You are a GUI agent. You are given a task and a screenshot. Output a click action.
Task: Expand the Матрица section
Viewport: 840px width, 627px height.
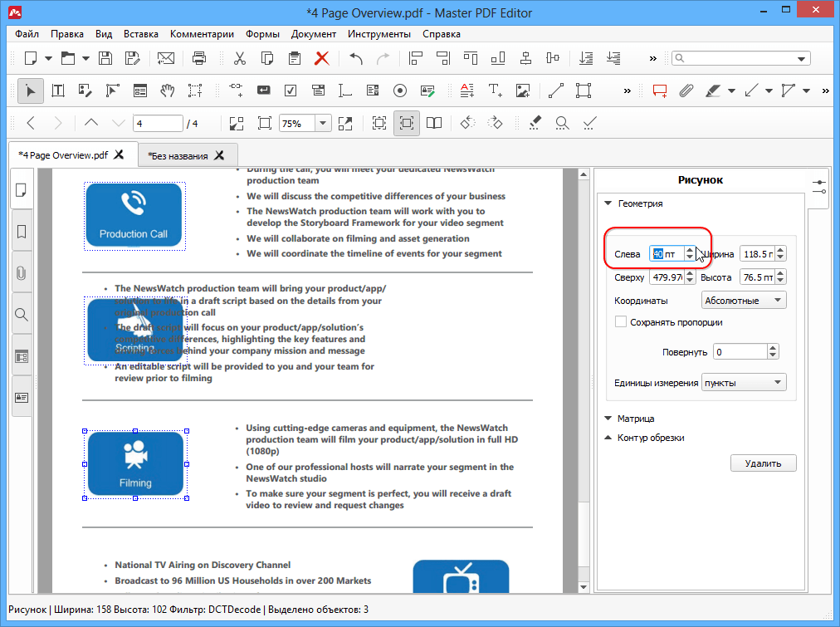click(x=635, y=419)
